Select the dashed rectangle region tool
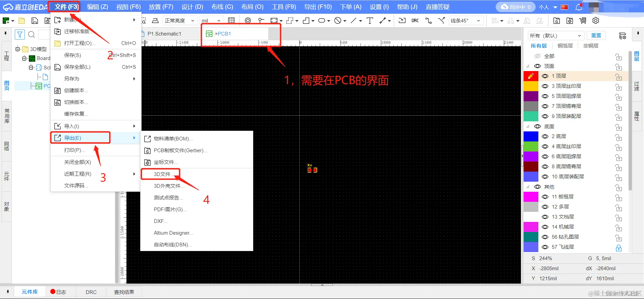Screen dimensions: 644x299 (290, 20)
